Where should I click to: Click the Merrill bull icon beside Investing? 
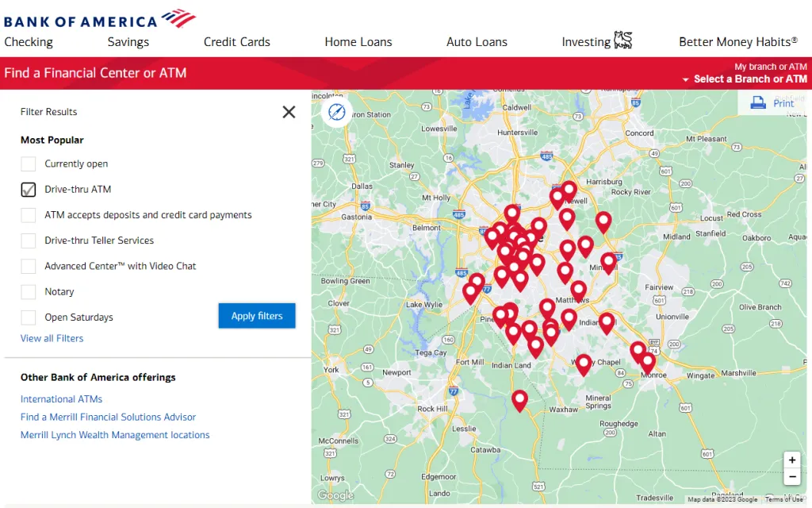pyautogui.click(x=623, y=40)
